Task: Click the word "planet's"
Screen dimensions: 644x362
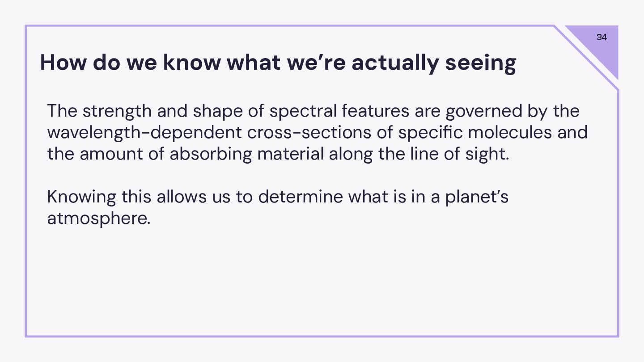Action: tap(477, 197)
